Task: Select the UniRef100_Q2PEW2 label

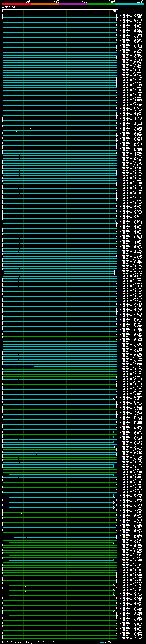Action: [x=131, y=93]
